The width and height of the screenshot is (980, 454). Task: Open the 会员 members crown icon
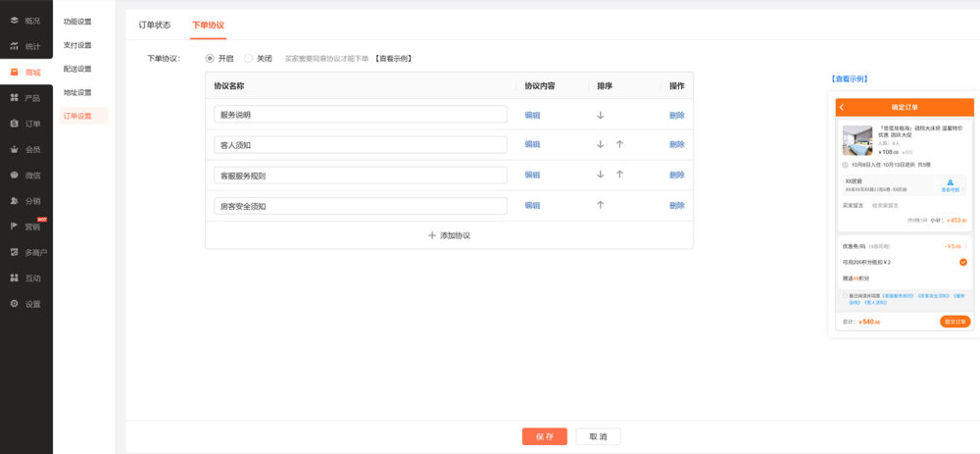[14, 149]
